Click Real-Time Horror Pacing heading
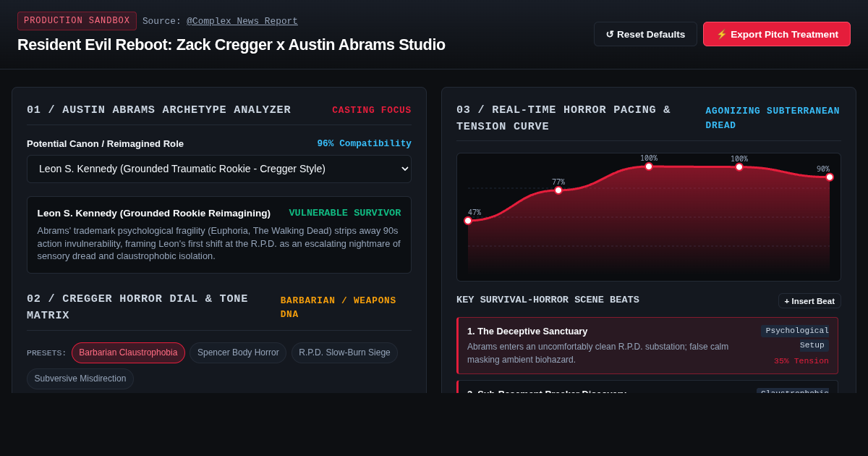The width and height of the screenshot is (868, 456). (563, 118)
